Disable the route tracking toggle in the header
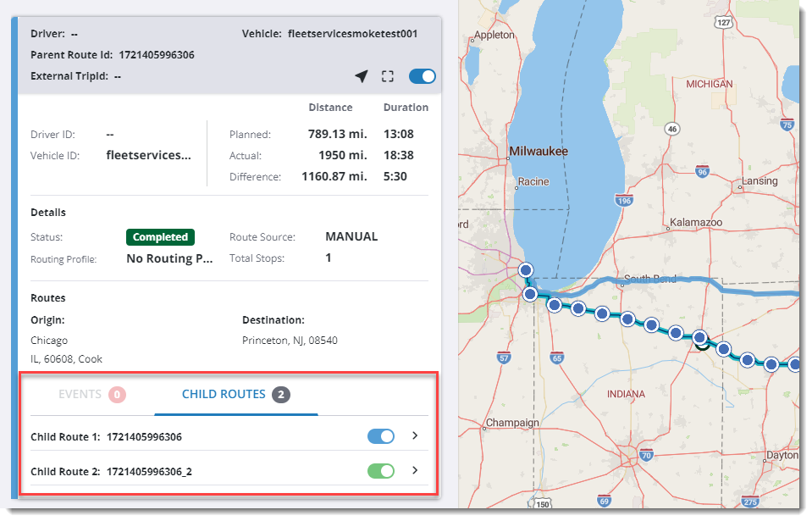 (x=421, y=76)
